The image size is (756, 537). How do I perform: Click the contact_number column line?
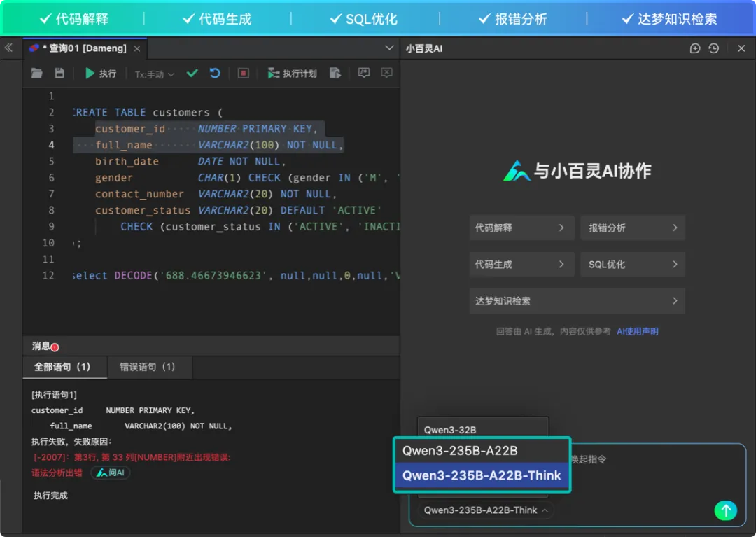click(216, 194)
